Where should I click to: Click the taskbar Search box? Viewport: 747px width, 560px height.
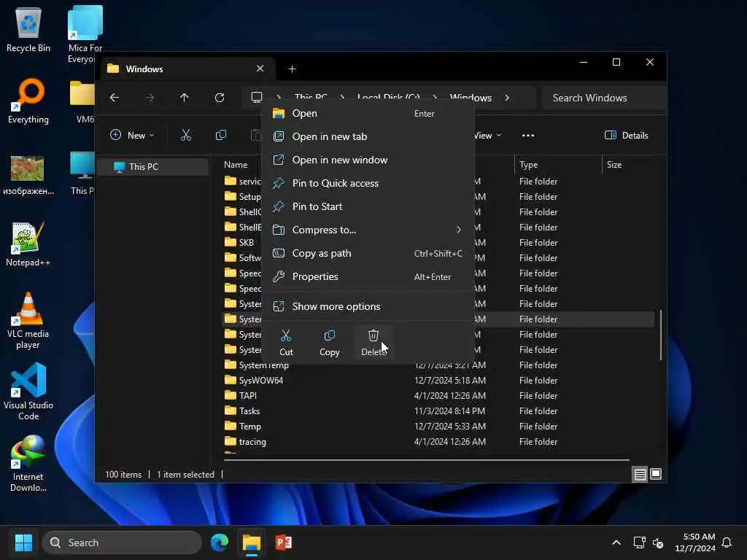click(122, 542)
